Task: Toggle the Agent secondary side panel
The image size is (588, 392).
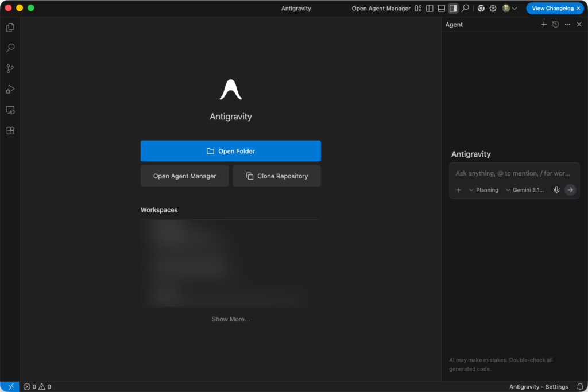Action: click(x=453, y=9)
